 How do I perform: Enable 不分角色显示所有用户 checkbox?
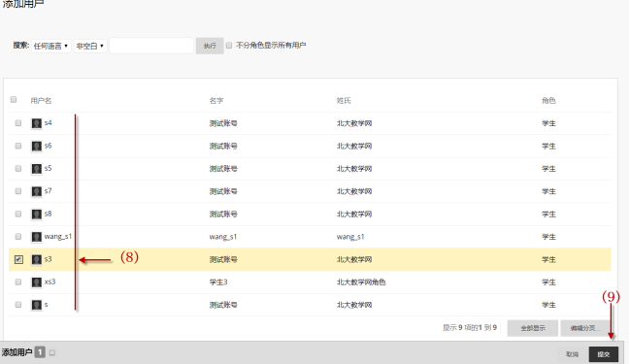point(229,45)
